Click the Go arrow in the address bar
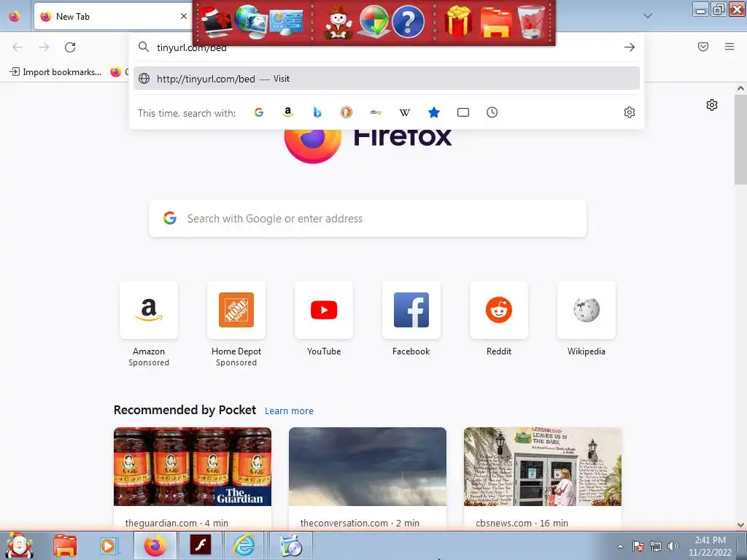The image size is (747, 560). click(630, 47)
